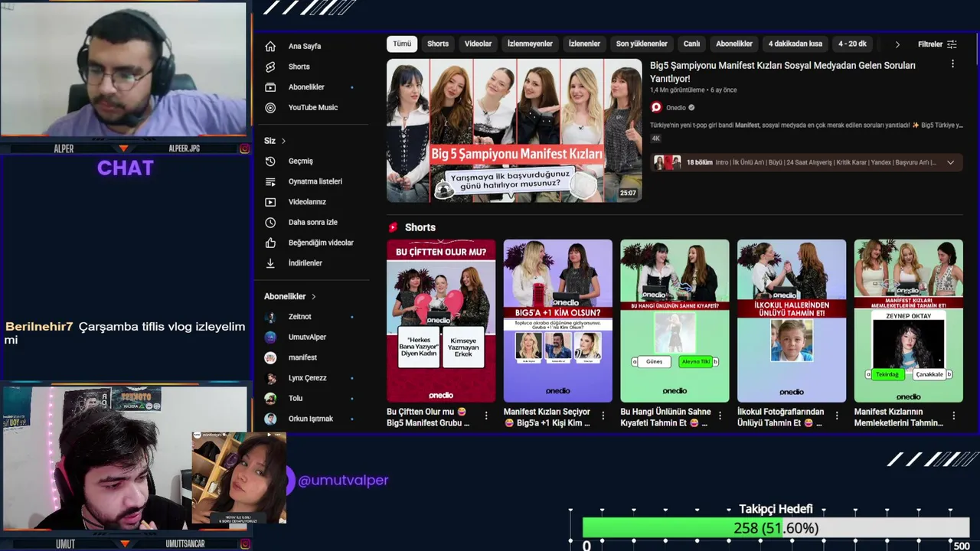Open the Beğendiğim videolar thumbs-up icon
Viewport: 980px width, 551px height.
270,243
